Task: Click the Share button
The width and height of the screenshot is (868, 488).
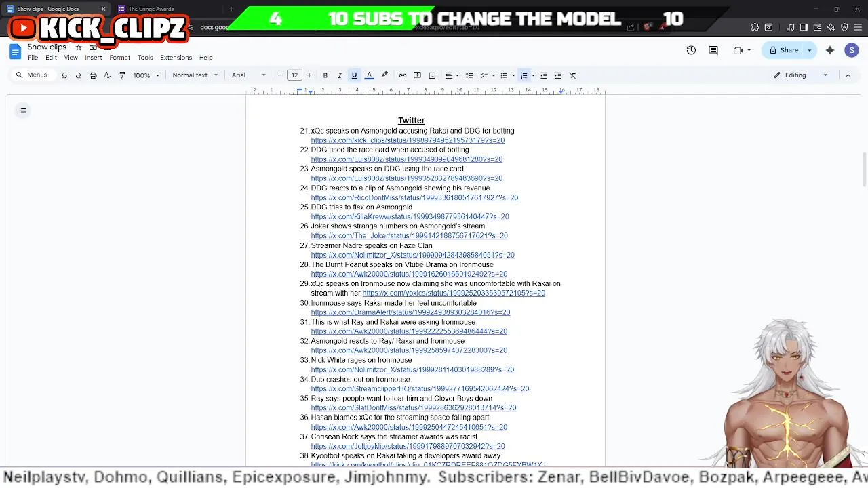Action: click(x=783, y=50)
